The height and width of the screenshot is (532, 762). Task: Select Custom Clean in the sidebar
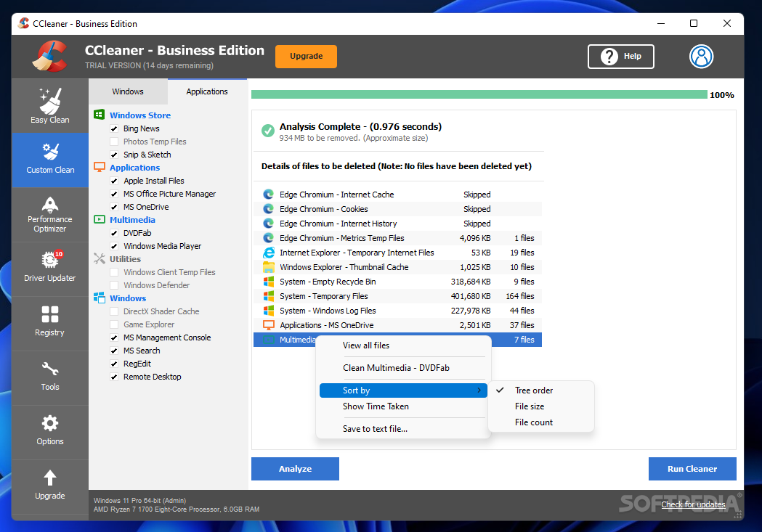click(x=50, y=160)
